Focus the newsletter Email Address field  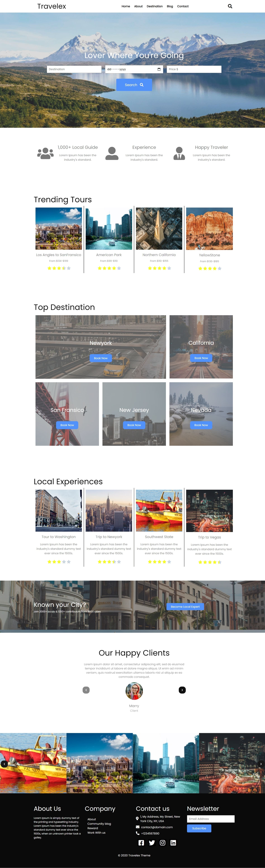coord(211,819)
